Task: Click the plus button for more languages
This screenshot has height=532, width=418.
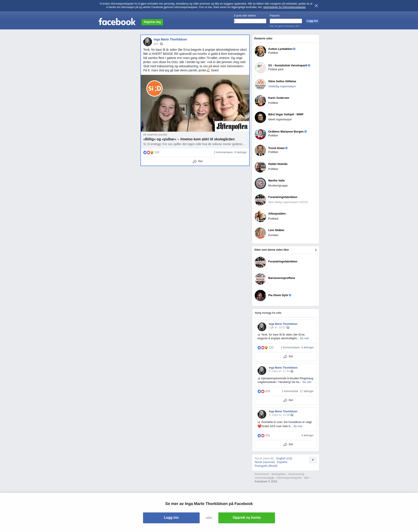Action: [x=313, y=460]
